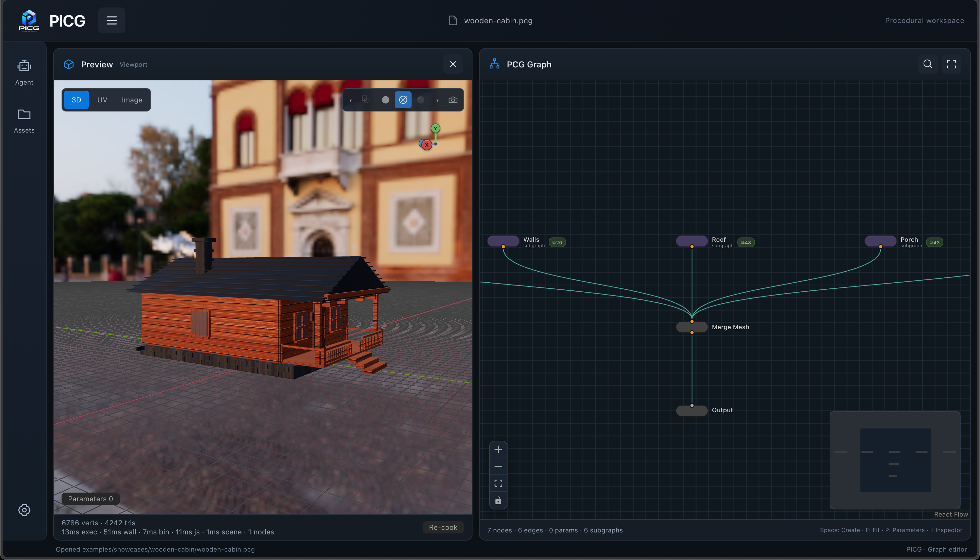The width and height of the screenshot is (980, 560).
Task: Open the Parameters 0 panel
Action: point(90,499)
